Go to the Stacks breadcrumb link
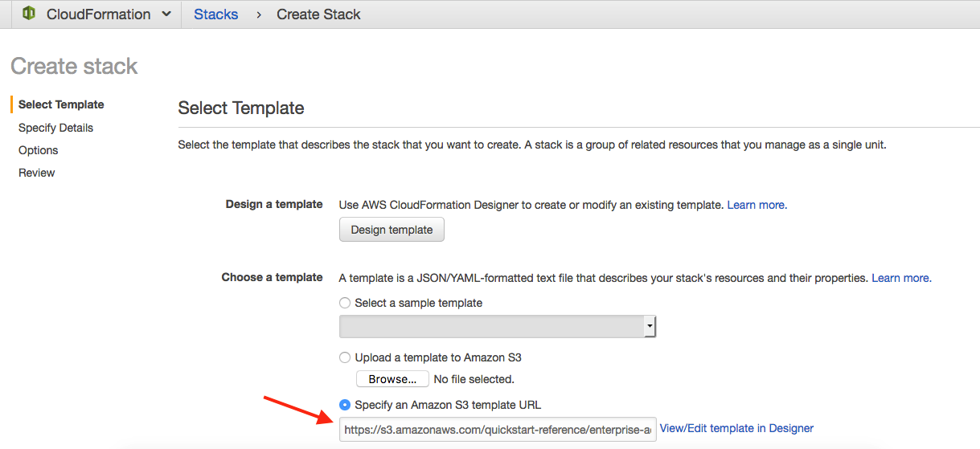Image resolution: width=980 pixels, height=449 pixels. click(x=216, y=14)
